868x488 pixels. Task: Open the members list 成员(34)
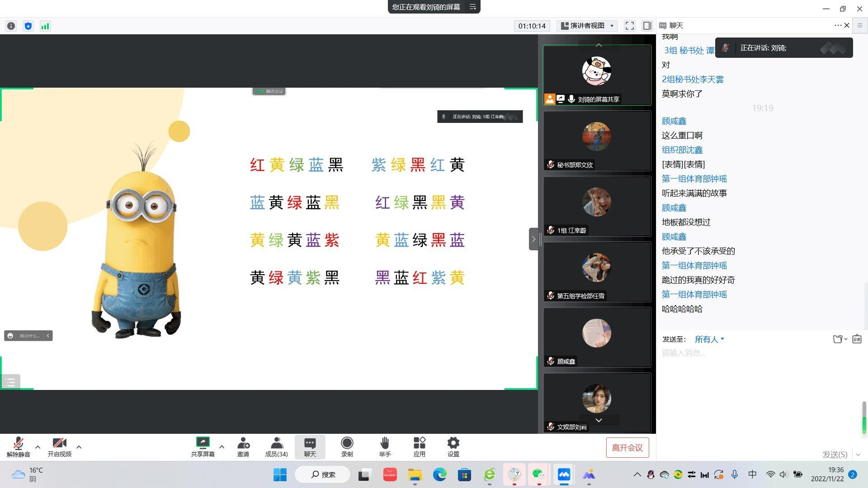pos(277,447)
